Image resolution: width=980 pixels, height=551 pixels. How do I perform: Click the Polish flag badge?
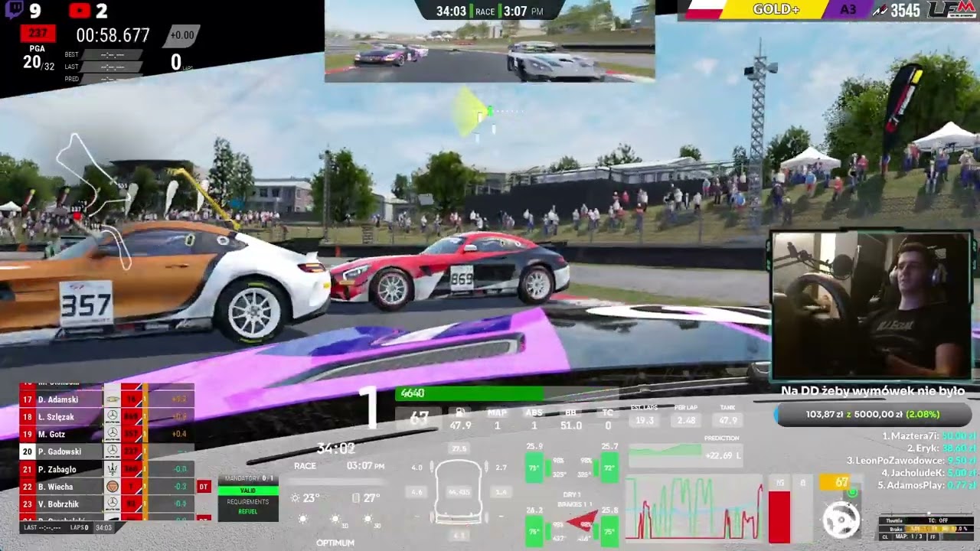tap(704, 9)
